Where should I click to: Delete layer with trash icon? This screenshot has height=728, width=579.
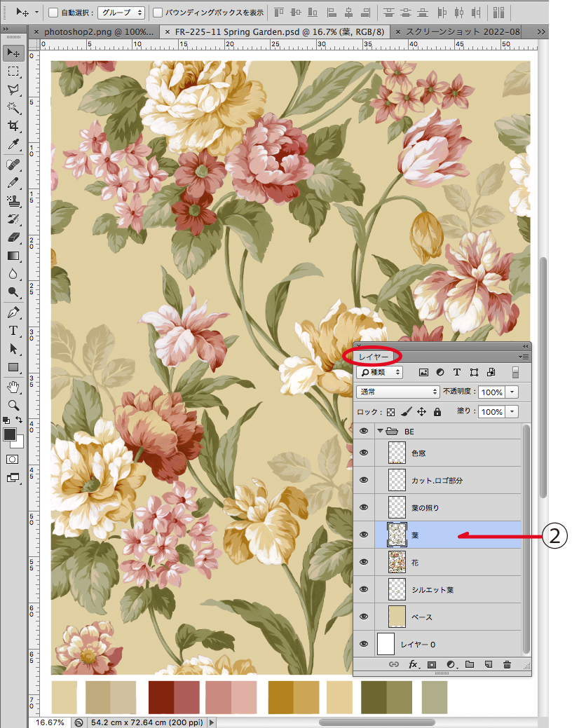click(507, 664)
